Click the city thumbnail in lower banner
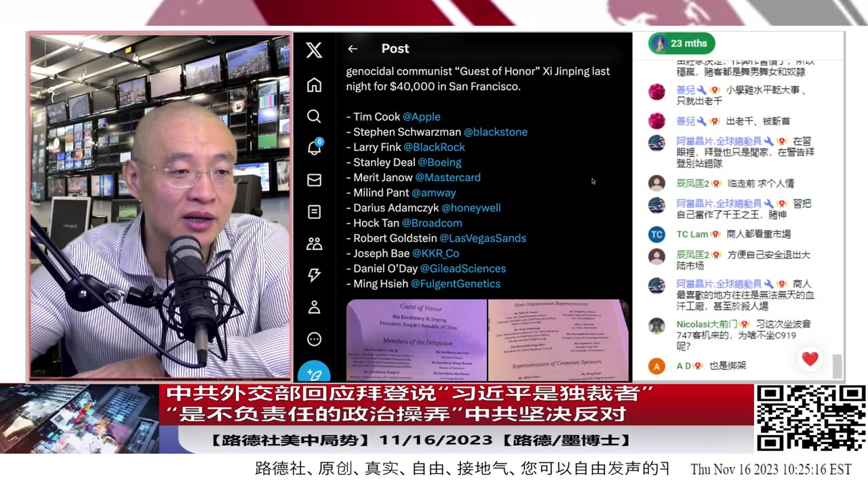This screenshot has width=868, height=488. [x=79, y=419]
